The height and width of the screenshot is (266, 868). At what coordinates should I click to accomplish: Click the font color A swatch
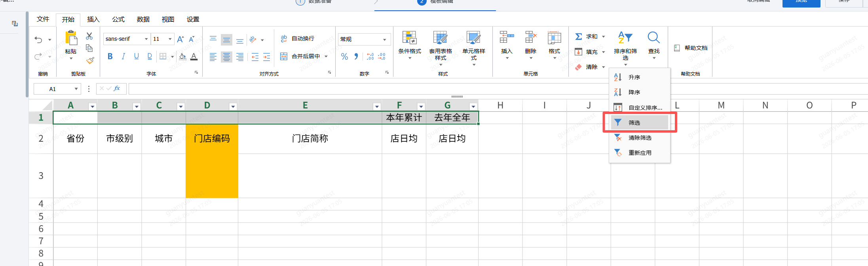[x=194, y=57]
